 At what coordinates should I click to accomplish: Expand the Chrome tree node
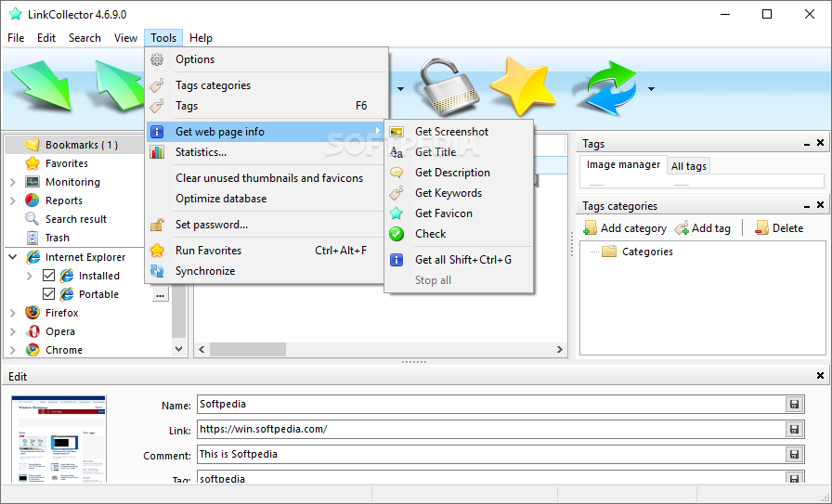pos(13,350)
